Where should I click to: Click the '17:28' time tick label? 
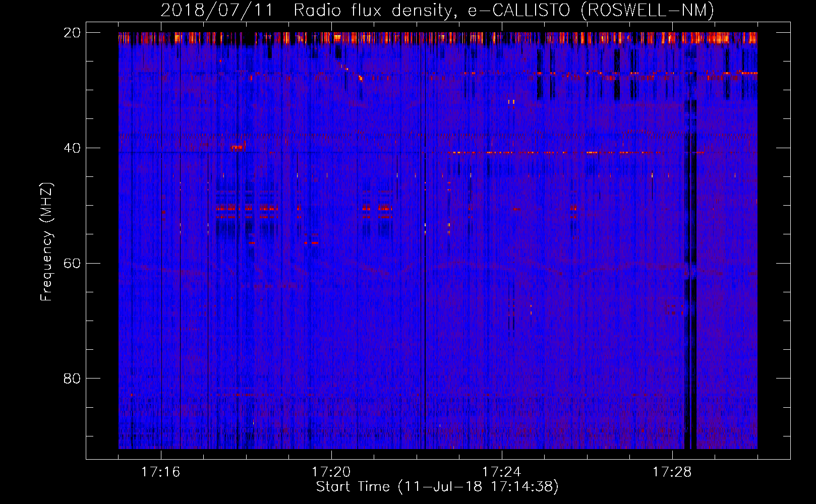coord(672,472)
